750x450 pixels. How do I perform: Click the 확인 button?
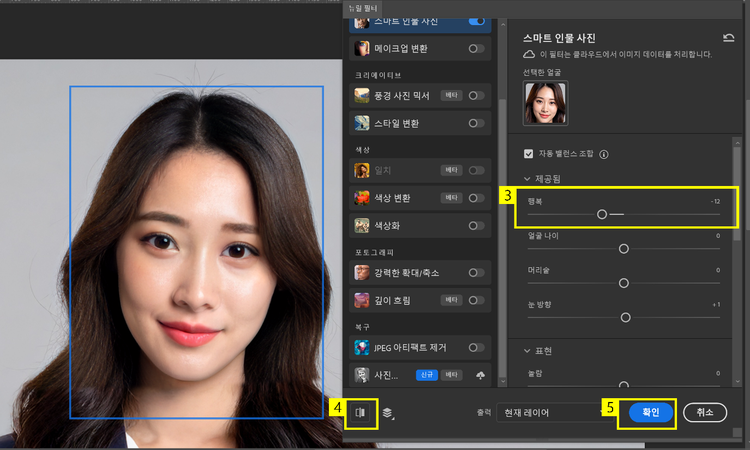[651, 412]
